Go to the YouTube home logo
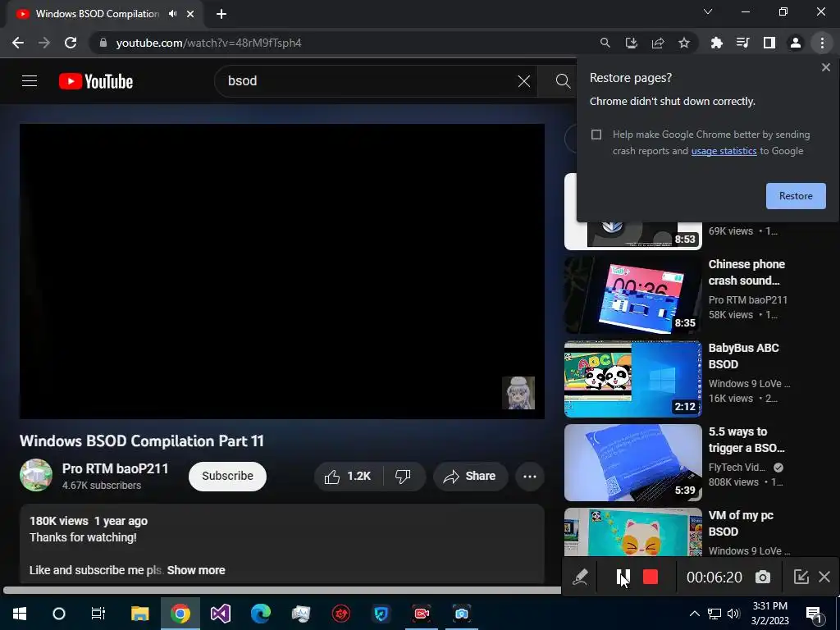This screenshot has width=840, height=630. (x=96, y=81)
